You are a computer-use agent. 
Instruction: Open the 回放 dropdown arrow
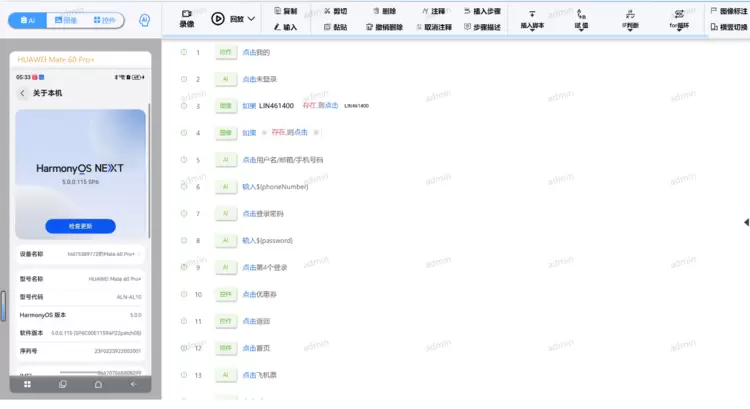point(251,19)
